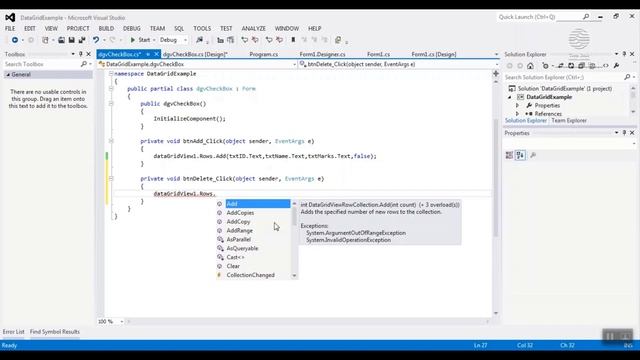Viewport: 640px width, 360px height.
Task: Click the Toggle Bookmark toolbar icon
Action: (293, 40)
